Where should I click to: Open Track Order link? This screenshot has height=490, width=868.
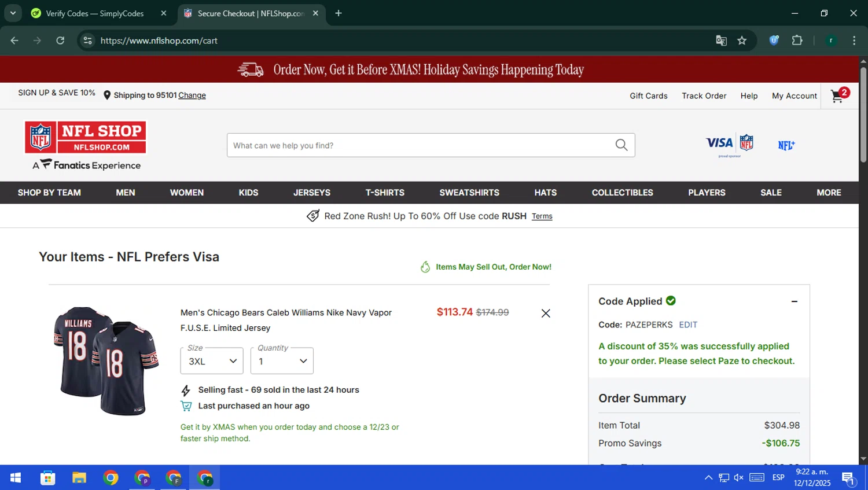[x=704, y=96]
